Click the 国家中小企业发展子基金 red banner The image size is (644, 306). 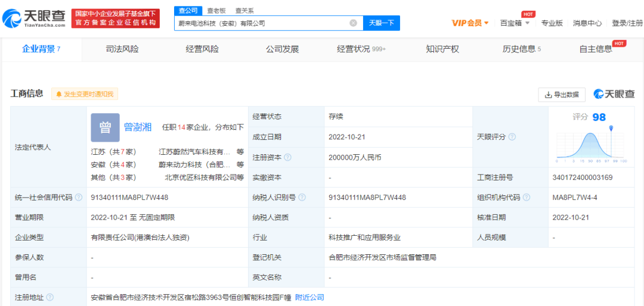coord(116,18)
